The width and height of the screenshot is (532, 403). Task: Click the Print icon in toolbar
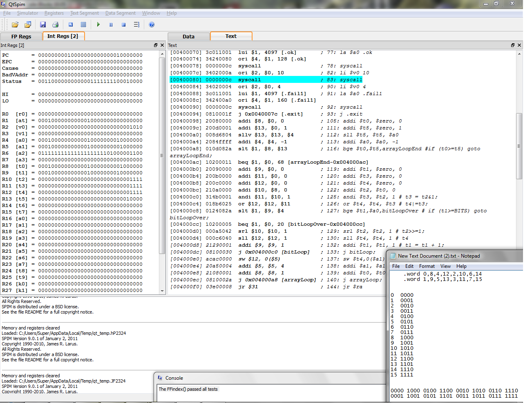[56, 25]
